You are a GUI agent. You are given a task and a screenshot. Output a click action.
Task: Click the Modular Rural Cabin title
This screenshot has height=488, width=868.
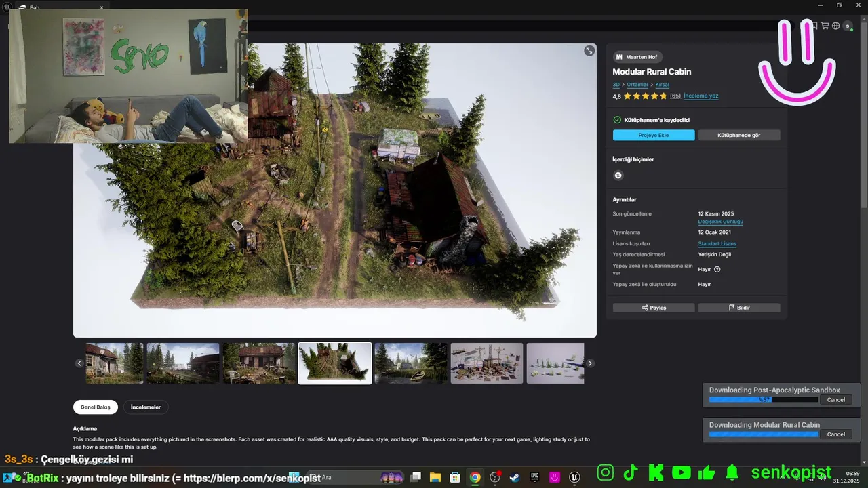[652, 72]
